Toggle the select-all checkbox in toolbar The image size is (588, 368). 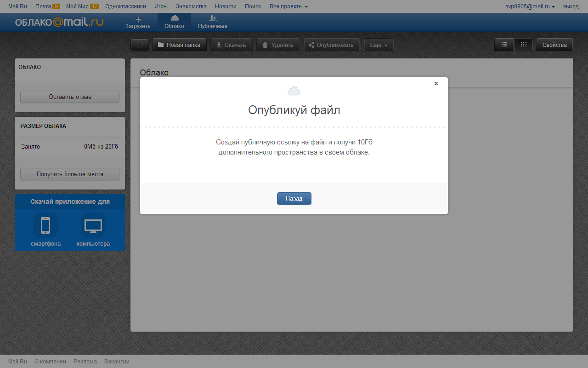click(x=140, y=45)
